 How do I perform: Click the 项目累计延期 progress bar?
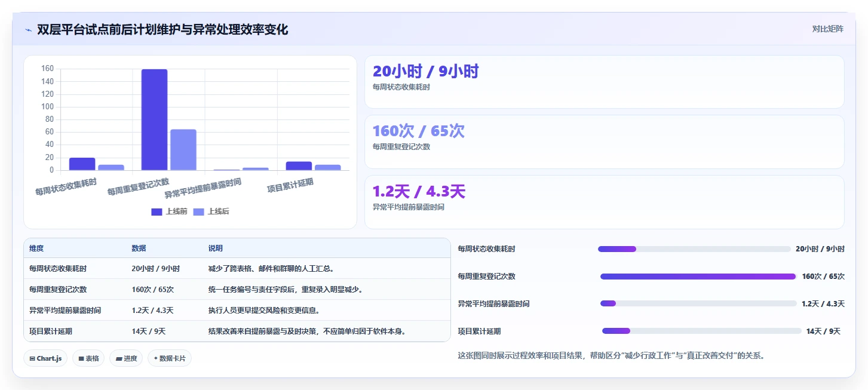click(702, 331)
